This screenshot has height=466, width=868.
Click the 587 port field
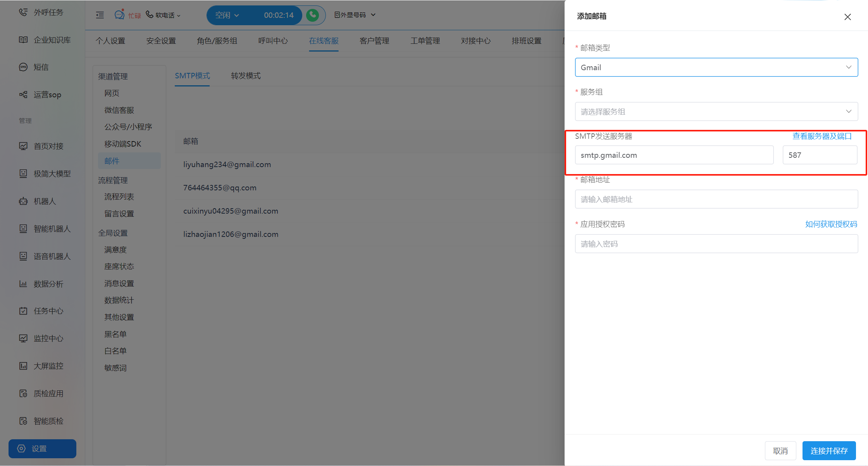pos(820,155)
